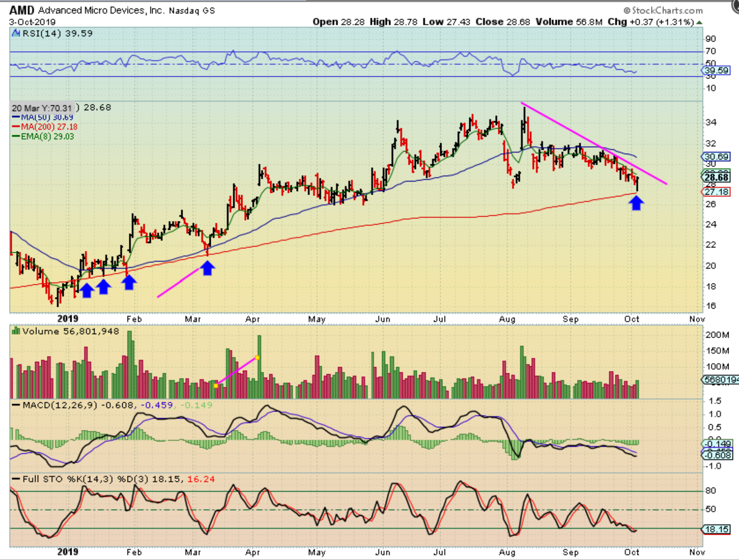Click the Volume bars icon beside Volume label
Viewport: 739px width, 560px height.
16,331
